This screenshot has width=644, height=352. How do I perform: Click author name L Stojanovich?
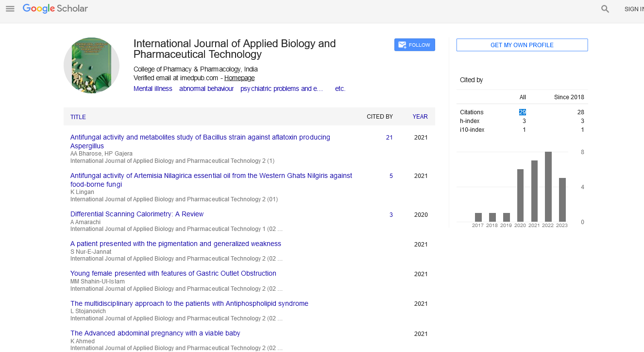(88, 311)
